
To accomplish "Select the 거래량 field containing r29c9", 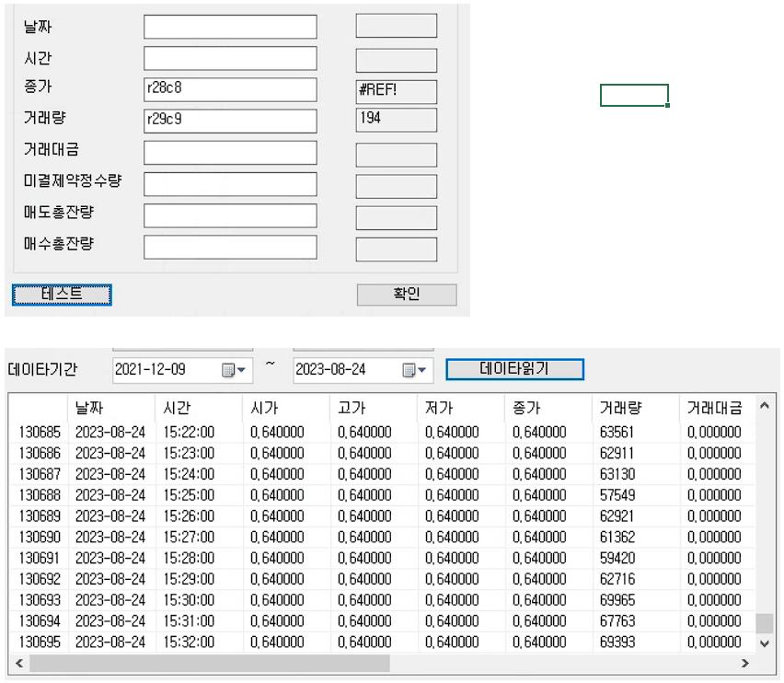I will click(230, 122).
